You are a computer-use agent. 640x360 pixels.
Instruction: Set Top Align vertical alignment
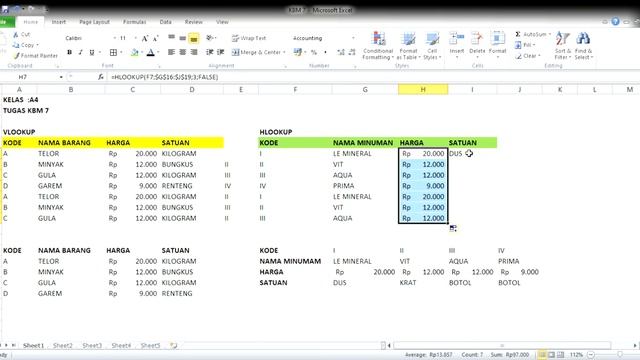(x=171, y=38)
